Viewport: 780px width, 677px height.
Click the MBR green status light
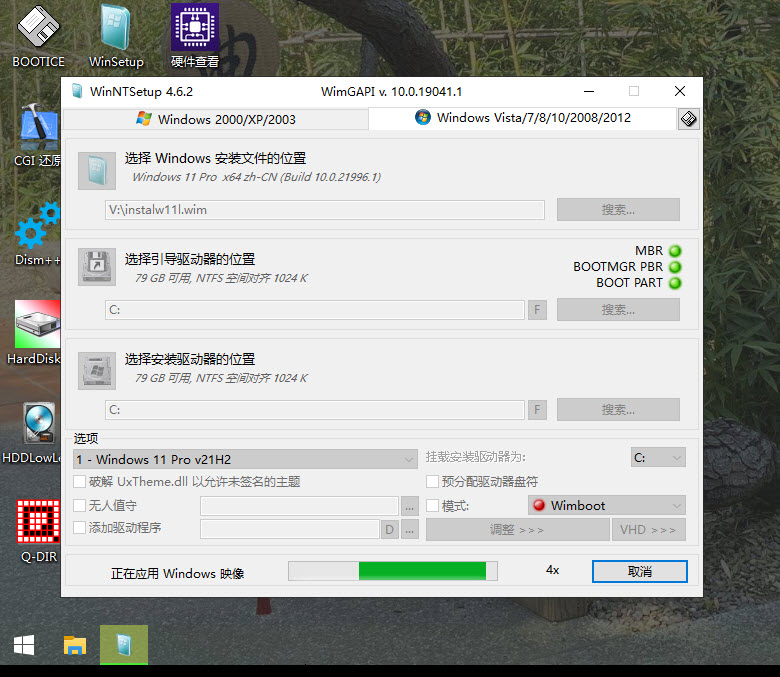(675, 251)
